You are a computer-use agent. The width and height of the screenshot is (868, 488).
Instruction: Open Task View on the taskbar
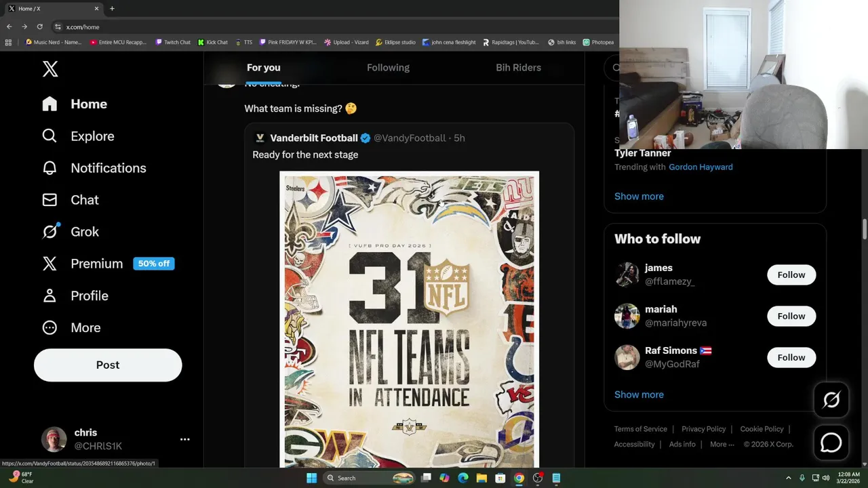(426, 478)
